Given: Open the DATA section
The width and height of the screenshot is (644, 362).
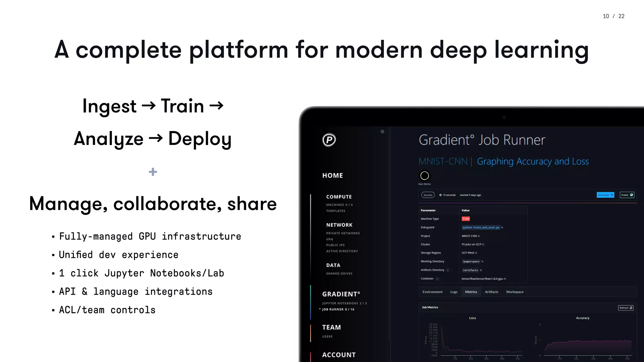Looking at the screenshot, I should tap(333, 265).
